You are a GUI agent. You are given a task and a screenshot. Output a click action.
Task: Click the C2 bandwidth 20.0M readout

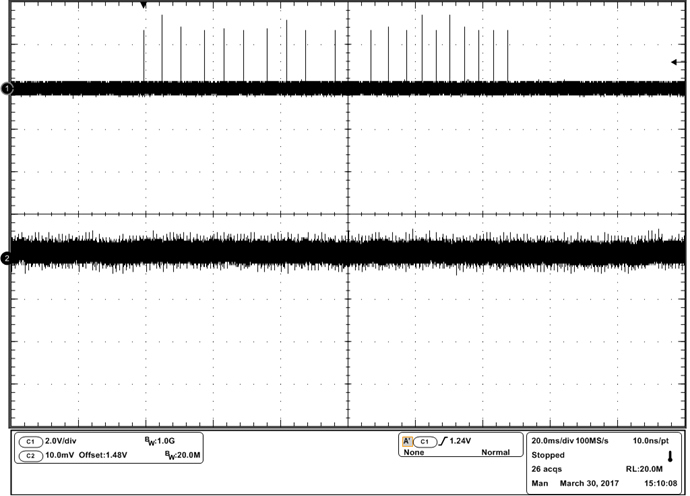point(183,455)
